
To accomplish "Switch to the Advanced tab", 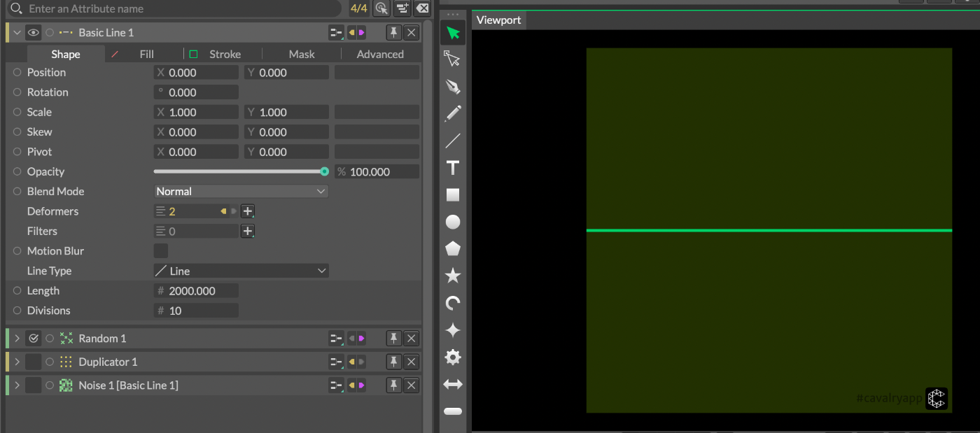I will point(380,54).
